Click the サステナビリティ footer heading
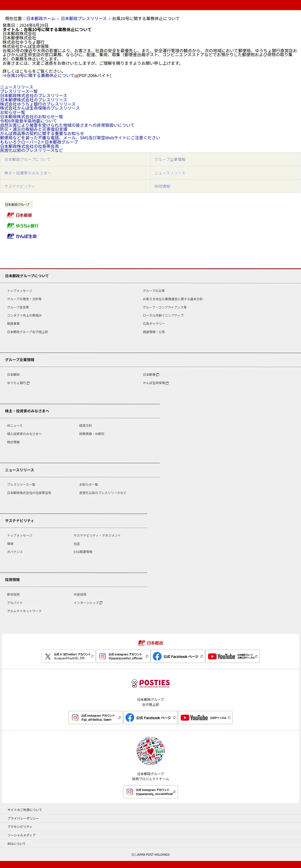Screen dimensions: 301x868 [20, 521]
